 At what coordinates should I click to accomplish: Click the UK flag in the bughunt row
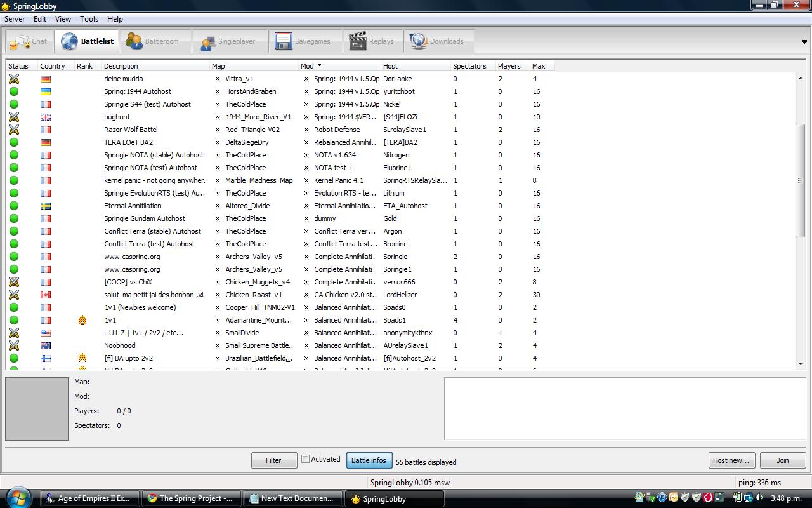(x=46, y=117)
